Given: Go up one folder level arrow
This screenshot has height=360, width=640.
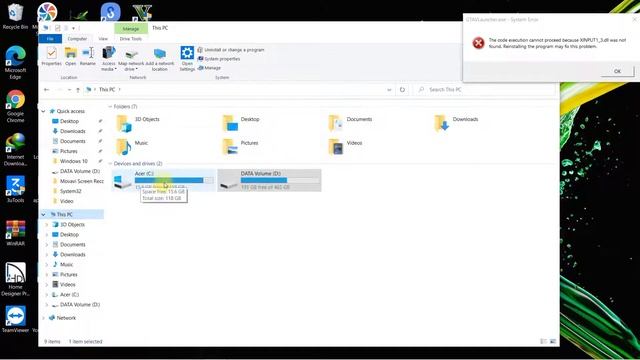Looking at the screenshot, I should (78, 89).
